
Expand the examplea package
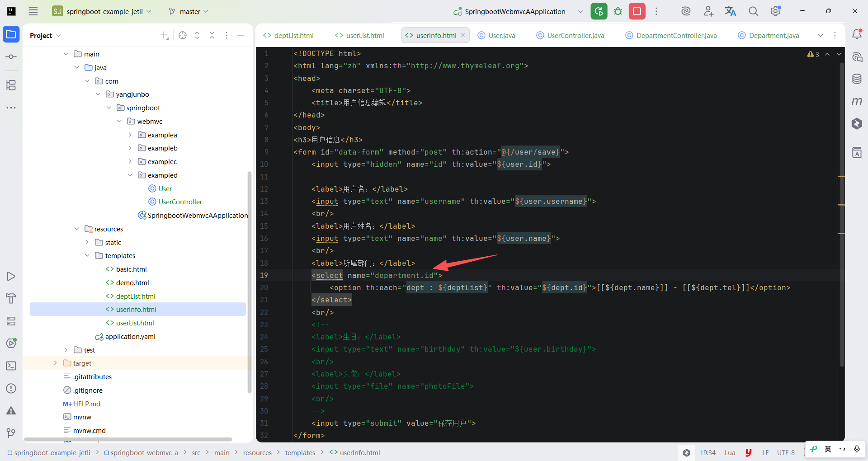(130, 135)
